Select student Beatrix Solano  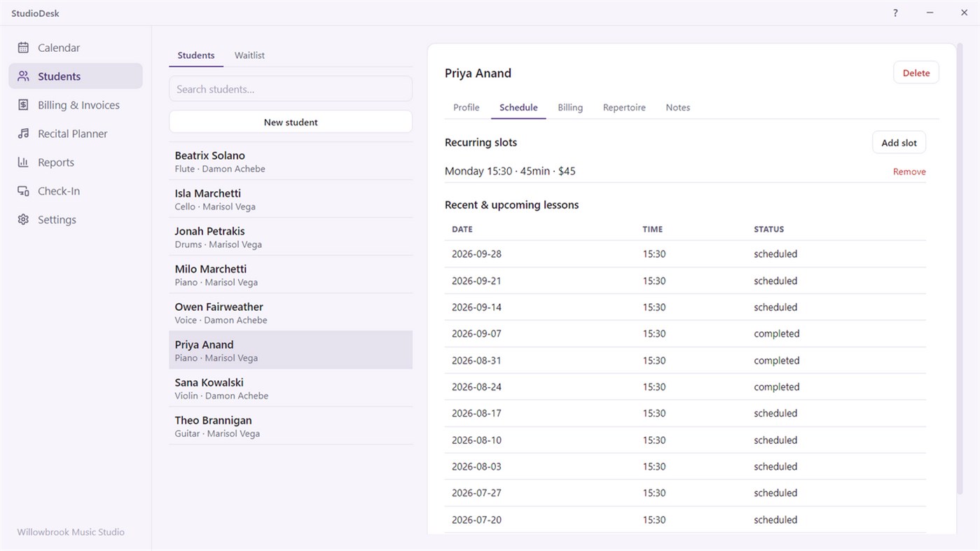tap(291, 161)
